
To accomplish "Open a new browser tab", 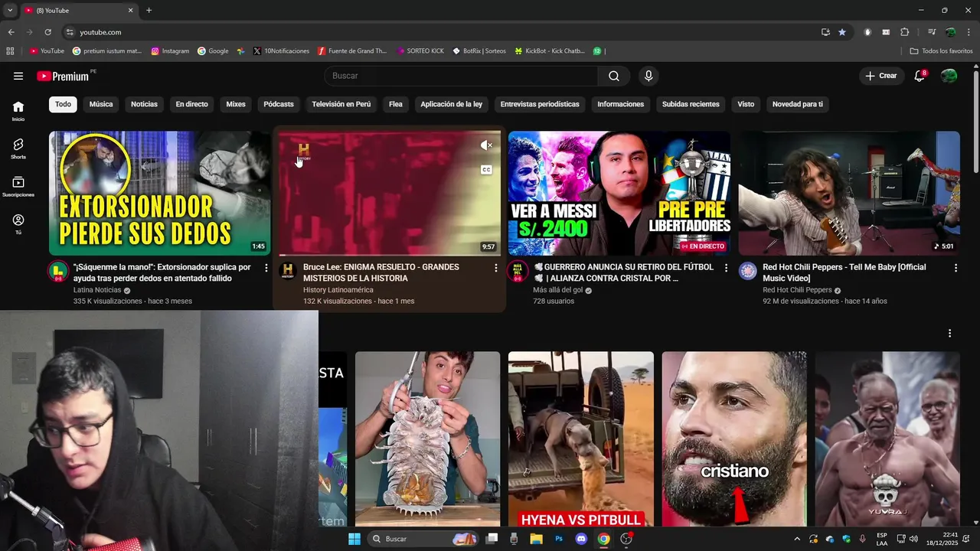I will point(149,10).
